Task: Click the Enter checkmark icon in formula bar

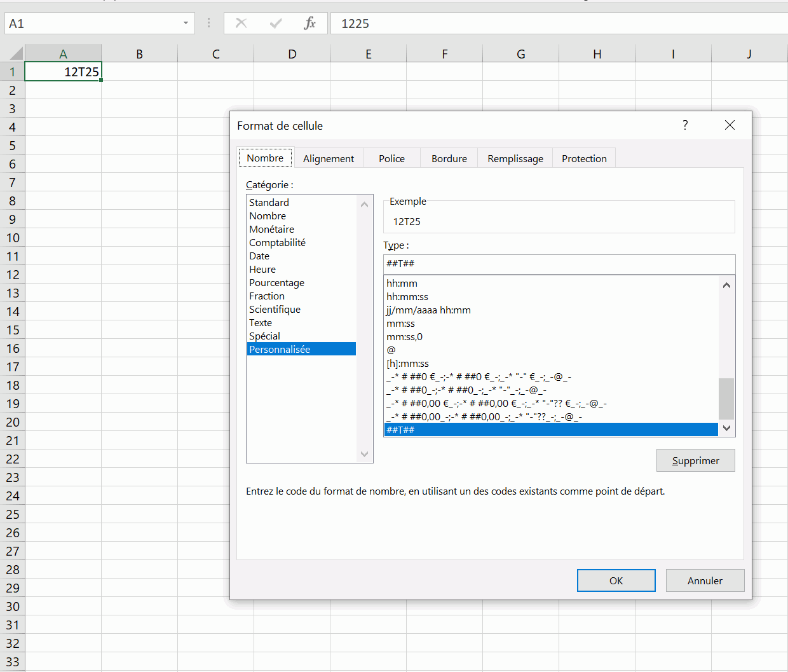Action: point(275,24)
